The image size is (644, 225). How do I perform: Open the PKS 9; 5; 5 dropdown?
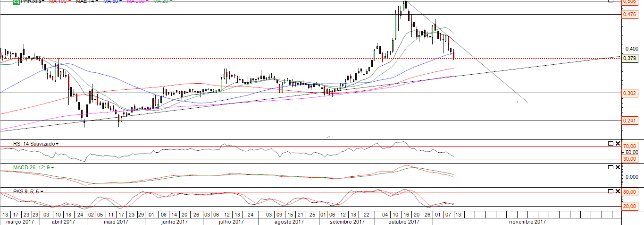point(42,191)
